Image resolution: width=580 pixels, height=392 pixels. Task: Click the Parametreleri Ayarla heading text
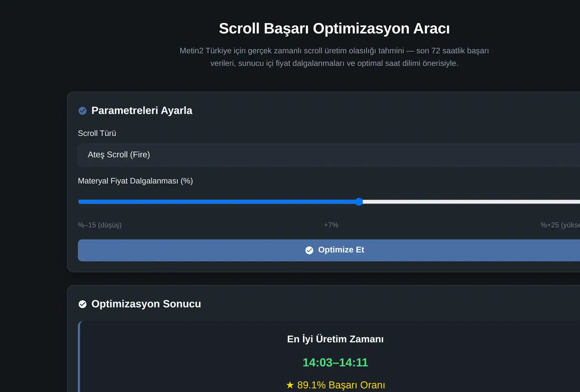(x=142, y=111)
